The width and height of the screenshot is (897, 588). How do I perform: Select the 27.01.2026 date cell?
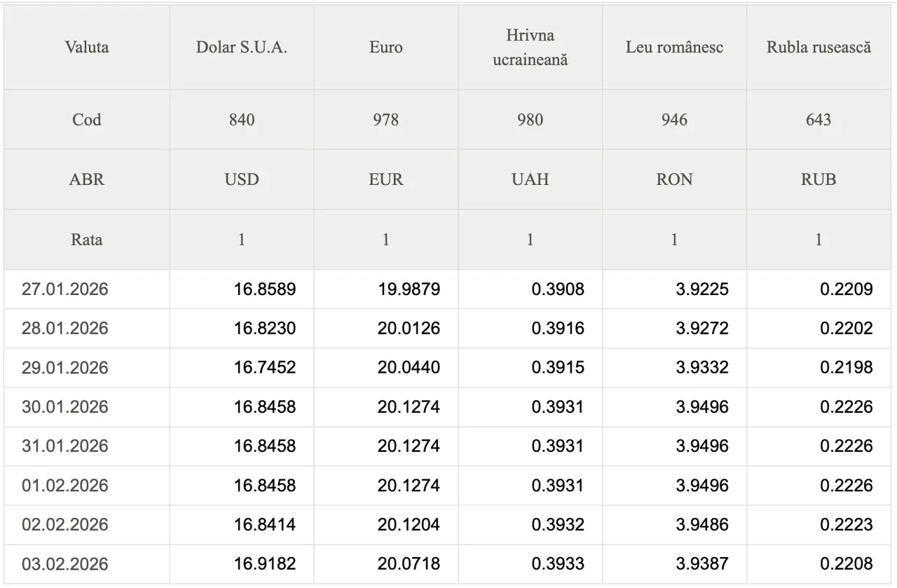coord(65,289)
